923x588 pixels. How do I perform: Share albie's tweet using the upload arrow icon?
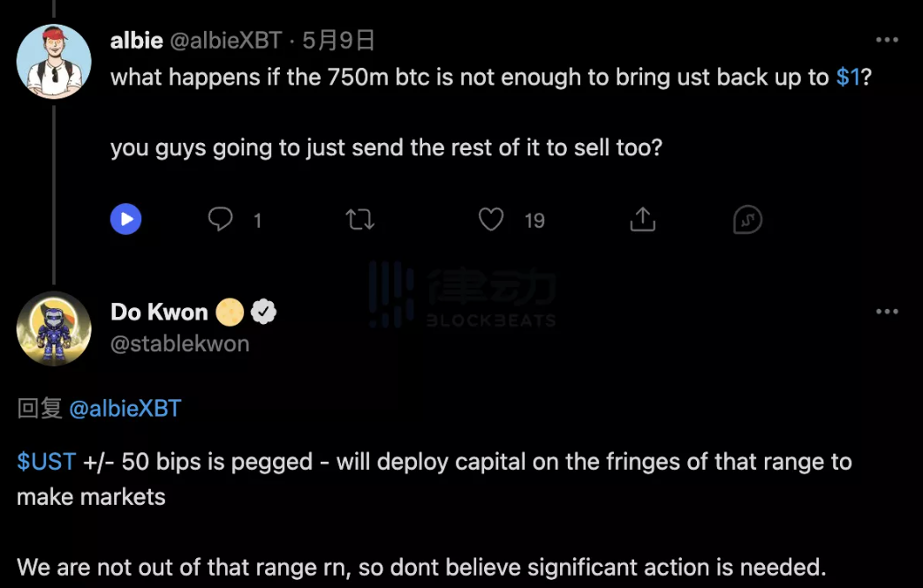[643, 219]
